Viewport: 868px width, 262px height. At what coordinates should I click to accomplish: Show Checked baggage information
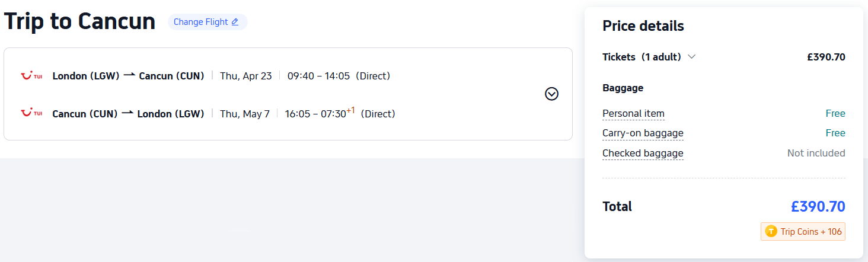click(x=643, y=153)
